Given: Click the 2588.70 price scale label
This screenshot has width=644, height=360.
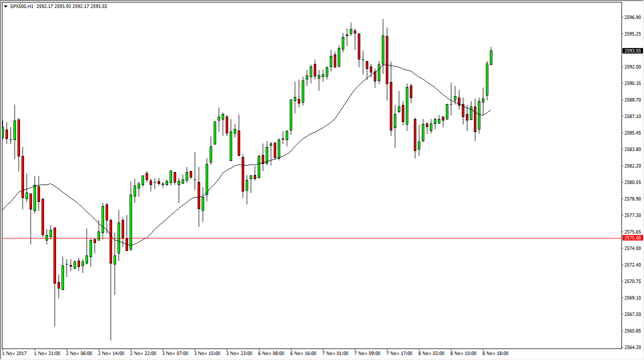Looking at the screenshot, I should point(632,100).
